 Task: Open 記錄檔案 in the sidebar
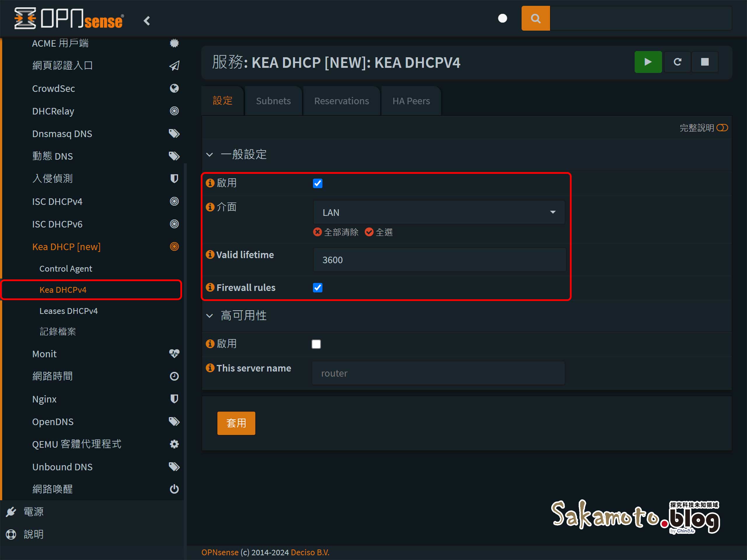point(57,331)
